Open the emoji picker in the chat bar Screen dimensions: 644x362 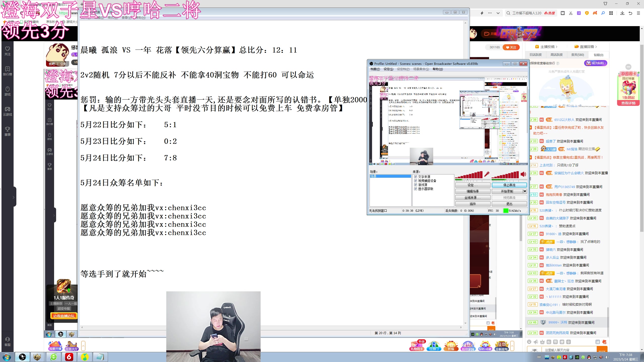(529, 342)
